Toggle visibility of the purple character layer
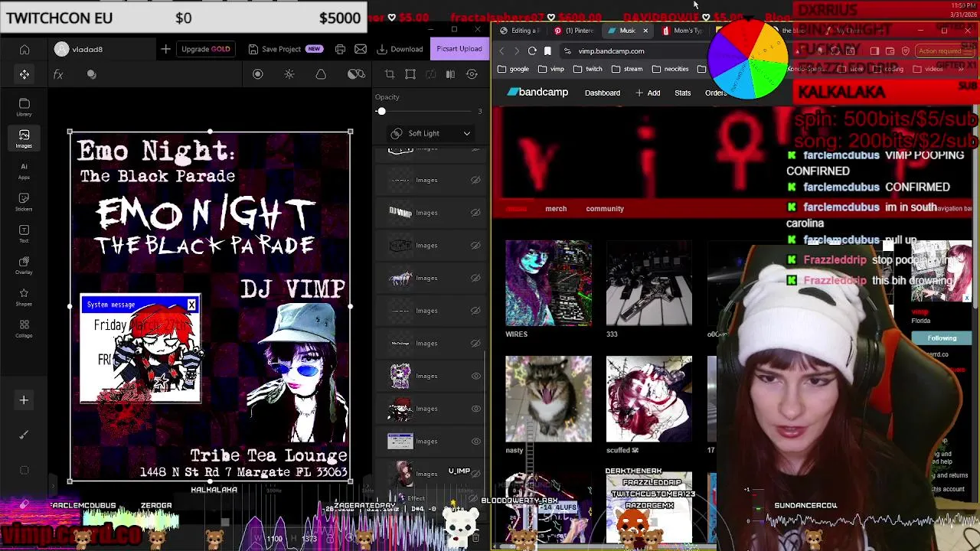 tap(475, 376)
